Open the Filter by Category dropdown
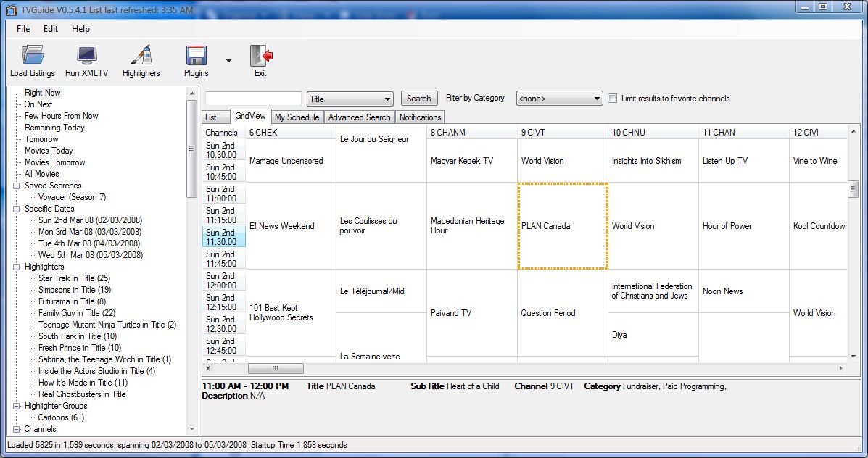 (598, 98)
